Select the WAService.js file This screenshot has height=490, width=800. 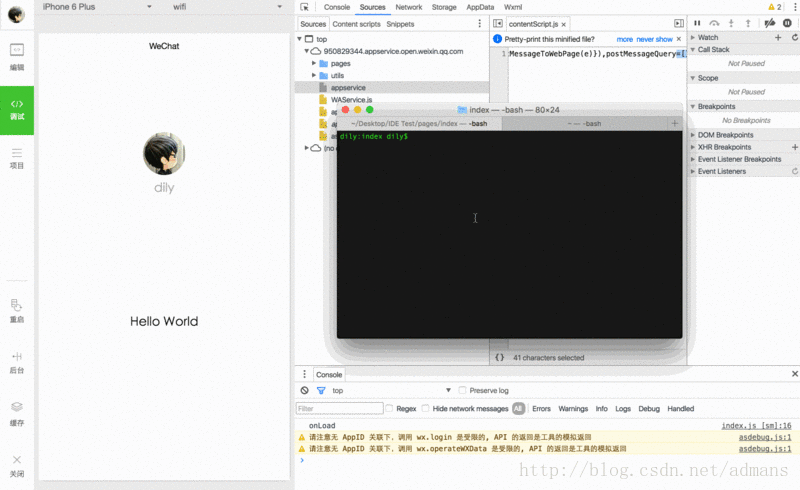[x=351, y=100]
